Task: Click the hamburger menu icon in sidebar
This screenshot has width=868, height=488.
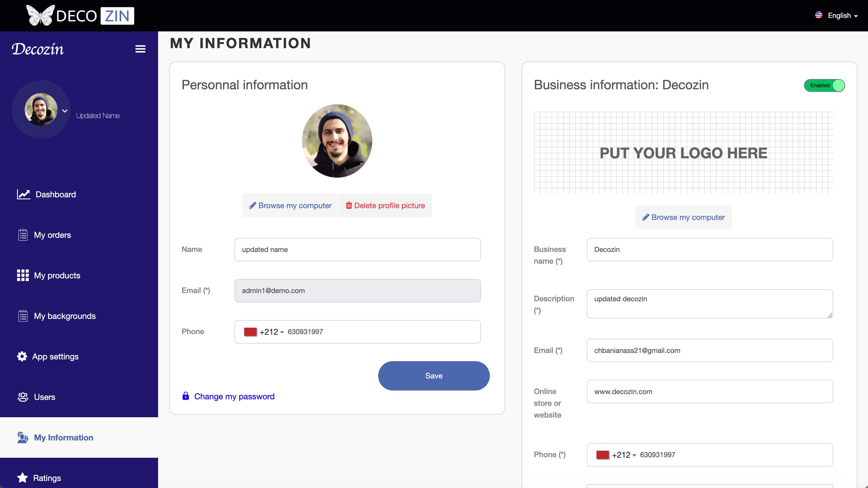Action: tap(140, 49)
